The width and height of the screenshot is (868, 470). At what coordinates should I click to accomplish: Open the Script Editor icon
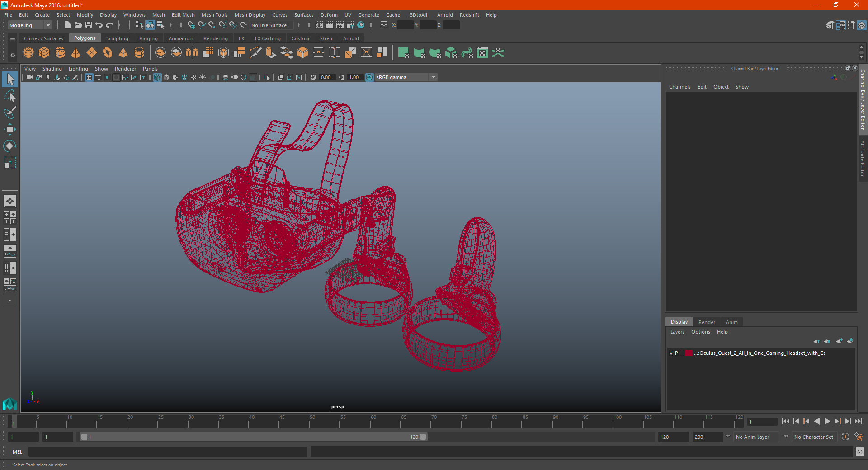(x=860, y=452)
